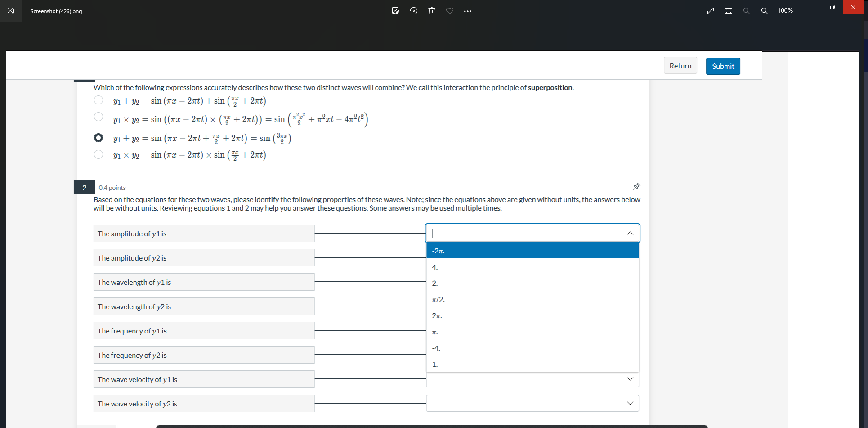
Task: Choose 2. from the dropdown list
Action: [532, 283]
